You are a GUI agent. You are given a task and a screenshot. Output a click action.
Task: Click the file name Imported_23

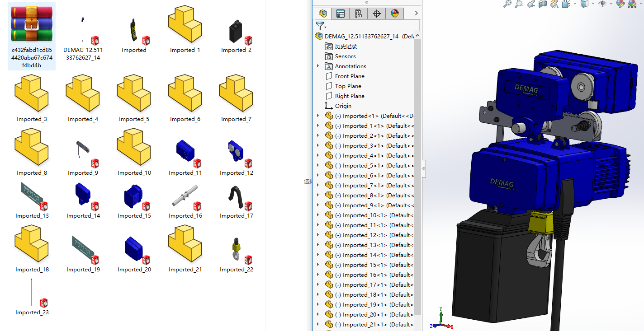tap(32, 312)
